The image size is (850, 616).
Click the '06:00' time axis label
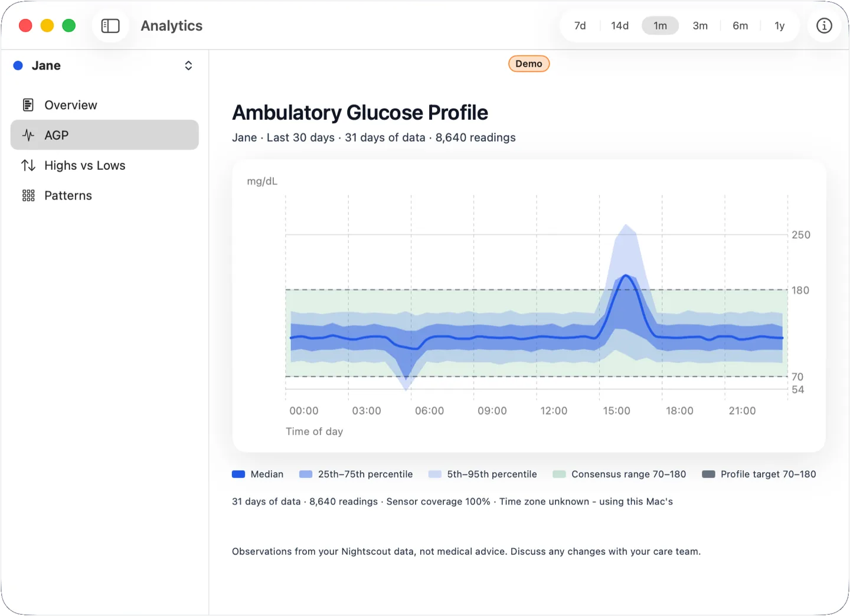(x=430, y=411)
